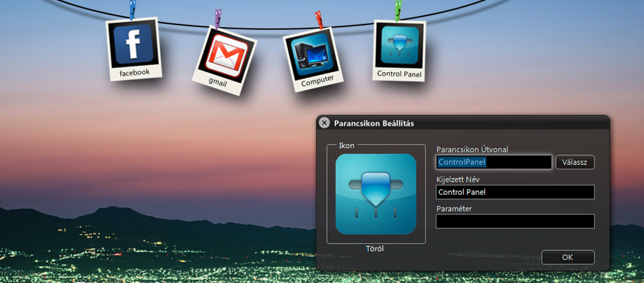Click the purple clothespin above gmail

[218, 18]
